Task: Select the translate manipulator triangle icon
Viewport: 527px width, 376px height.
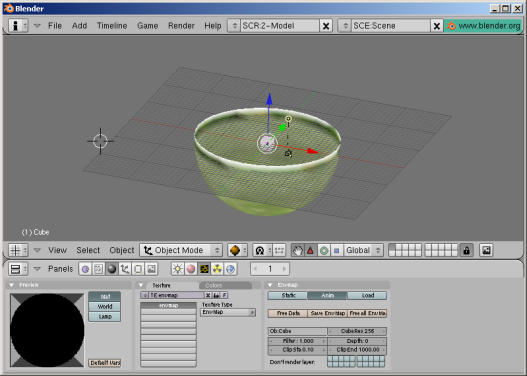Action: [x=310, y=250]
